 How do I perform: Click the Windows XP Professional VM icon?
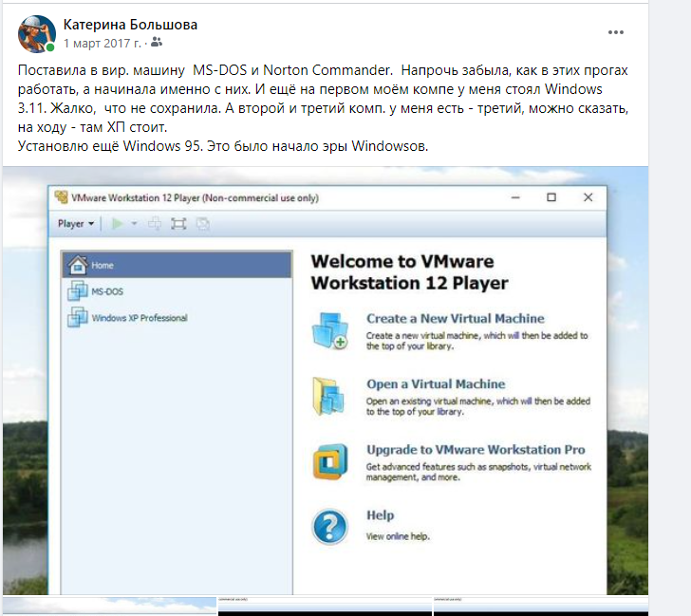click(78, 317)
